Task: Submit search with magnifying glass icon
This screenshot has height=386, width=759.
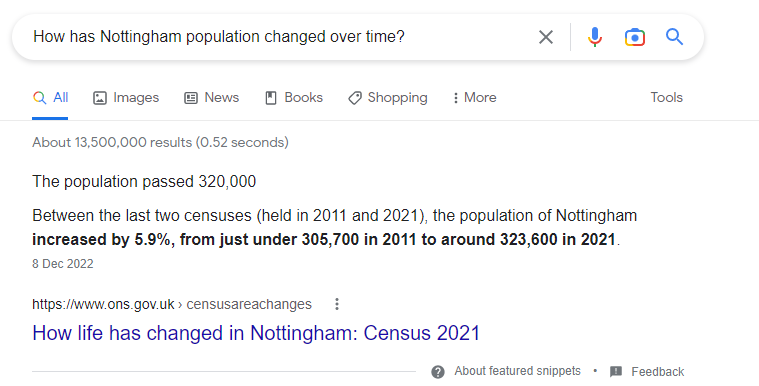Action: (674, 36)
